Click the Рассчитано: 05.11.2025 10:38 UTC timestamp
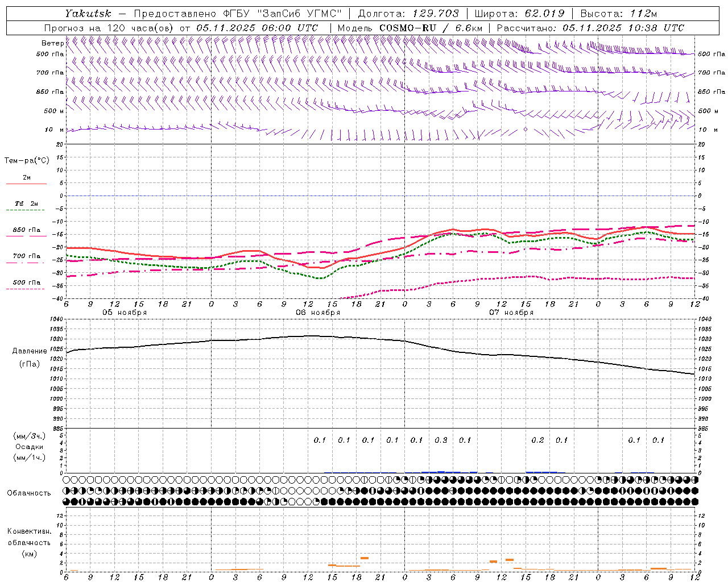 (590, 28)
